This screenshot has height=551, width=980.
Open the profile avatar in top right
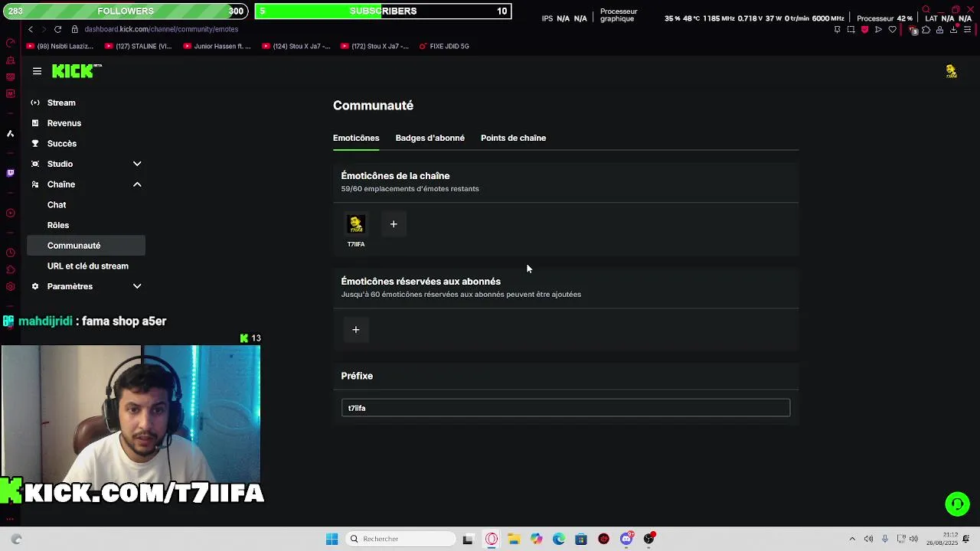951,71
